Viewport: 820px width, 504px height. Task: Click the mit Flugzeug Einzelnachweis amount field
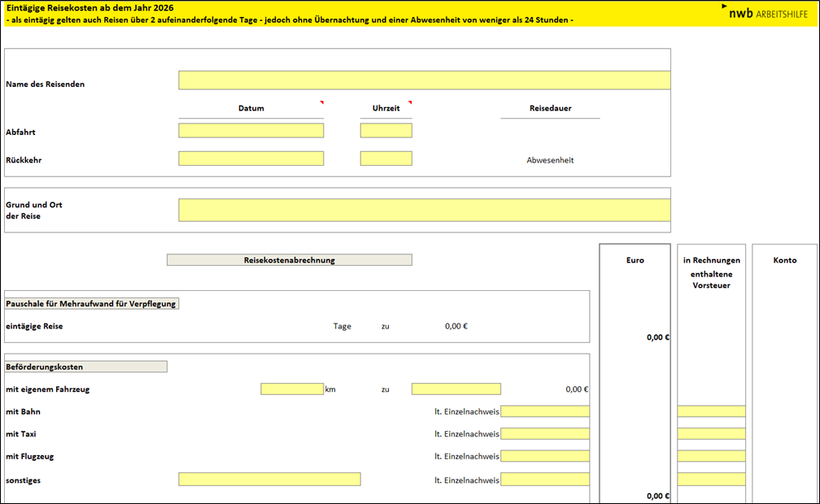544,456
